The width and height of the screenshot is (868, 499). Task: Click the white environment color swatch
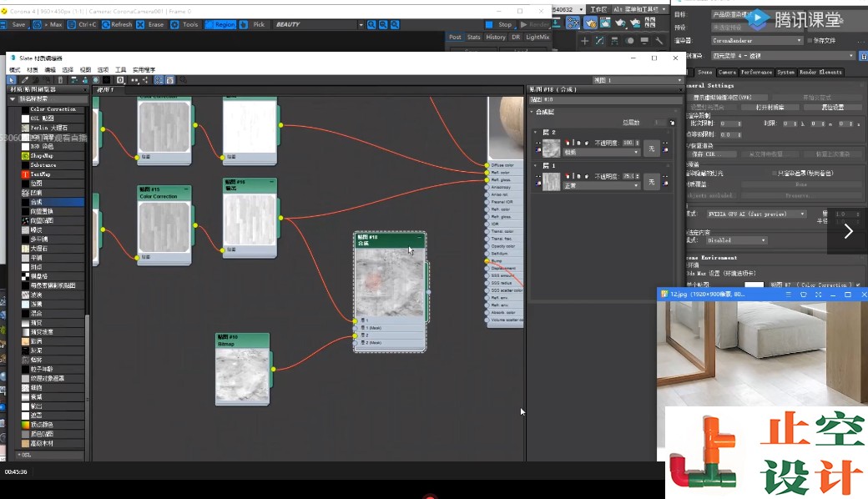click(x=754, y=285)
